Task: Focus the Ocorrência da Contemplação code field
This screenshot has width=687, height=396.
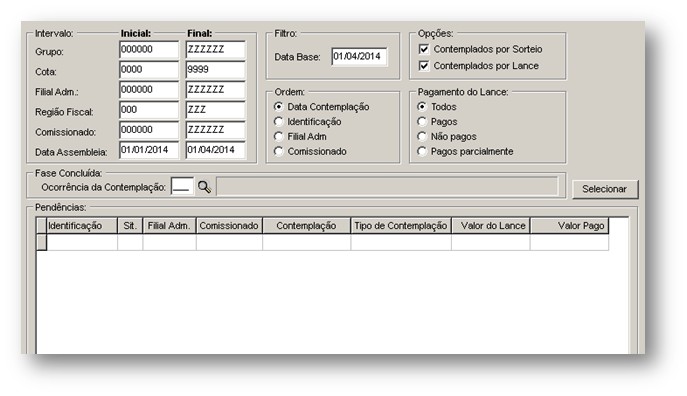Action: (182, 187)
